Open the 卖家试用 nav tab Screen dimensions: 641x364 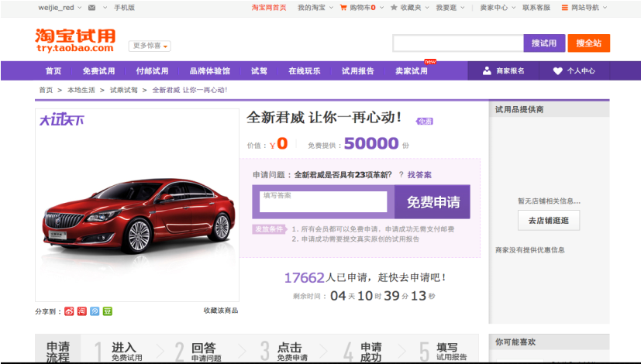coord(412,70)
